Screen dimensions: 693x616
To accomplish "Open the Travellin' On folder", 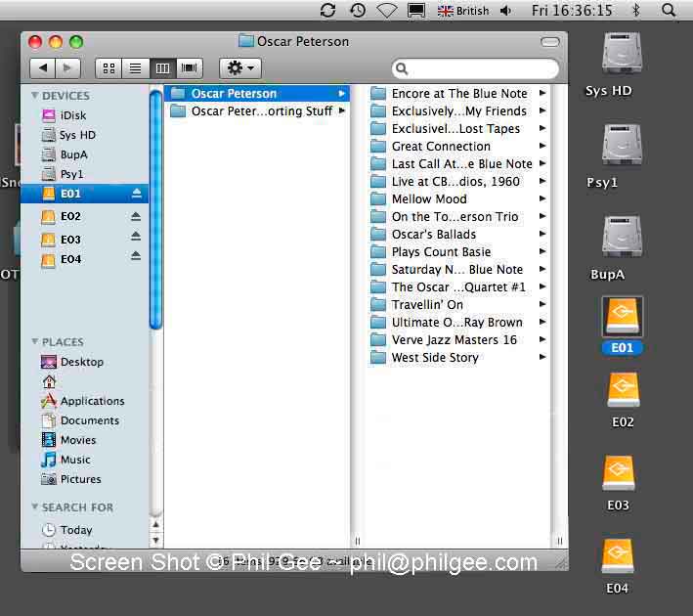I will click(x=457, y=305).
